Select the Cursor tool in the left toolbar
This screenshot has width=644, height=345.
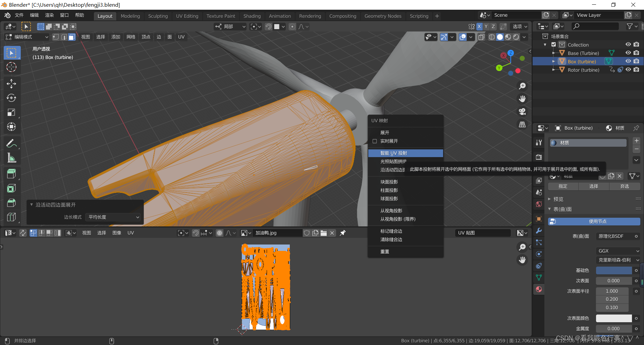coord(11,67)
